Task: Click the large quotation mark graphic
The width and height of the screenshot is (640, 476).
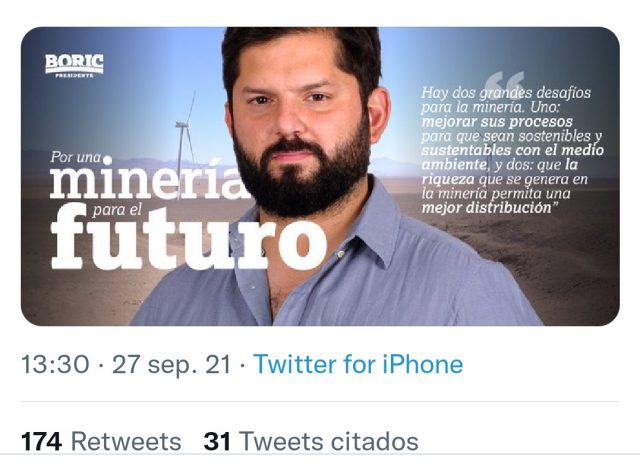Action: pyautogui.click(x=505, y=83)
